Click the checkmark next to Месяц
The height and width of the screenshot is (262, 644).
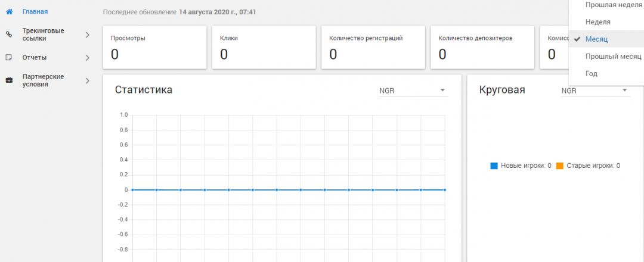click(577, 39)
